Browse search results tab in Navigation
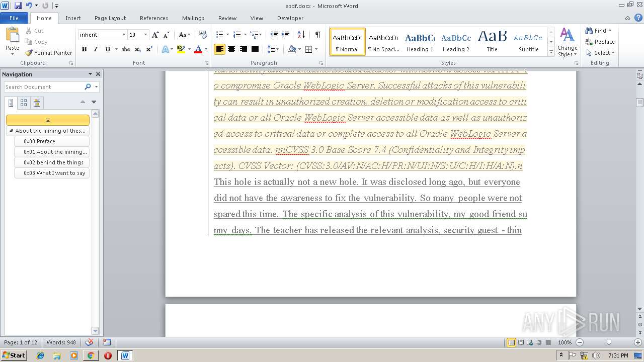The height and width of the screenshot is (362, 644). tap(37, 103)
